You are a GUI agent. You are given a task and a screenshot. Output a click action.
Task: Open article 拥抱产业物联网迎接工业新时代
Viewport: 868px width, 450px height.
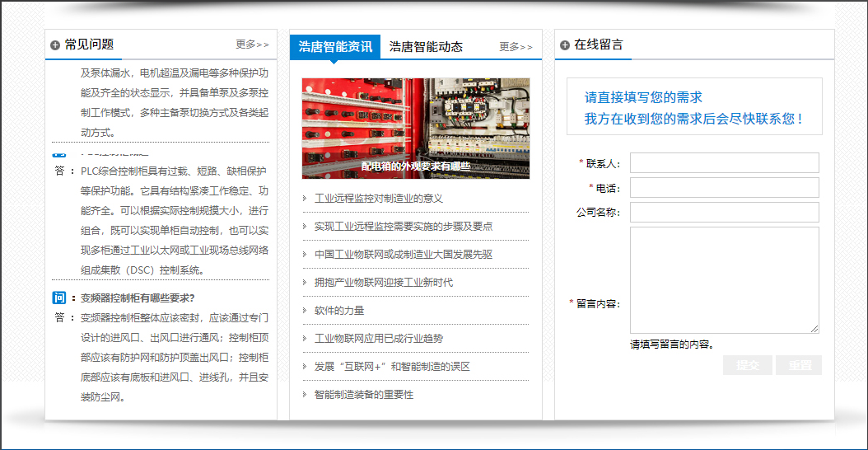point(384,283)
